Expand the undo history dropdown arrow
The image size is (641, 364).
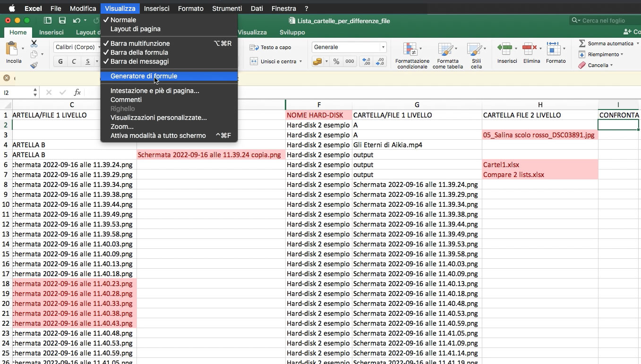[x=85, y=20]
